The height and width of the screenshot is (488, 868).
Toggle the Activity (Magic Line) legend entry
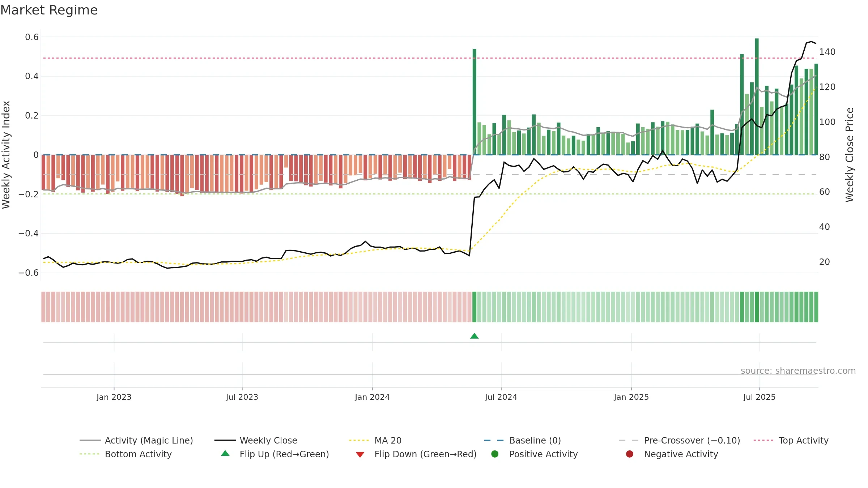coord(136,440)
